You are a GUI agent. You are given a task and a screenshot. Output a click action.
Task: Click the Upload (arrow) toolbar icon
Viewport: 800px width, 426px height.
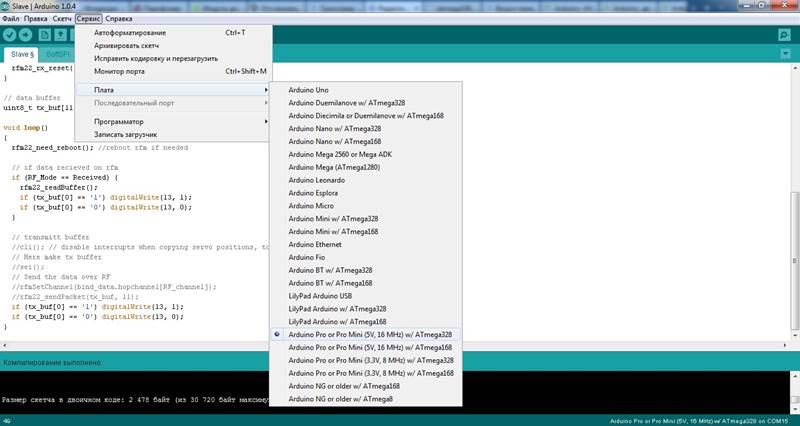pos(25,35)
